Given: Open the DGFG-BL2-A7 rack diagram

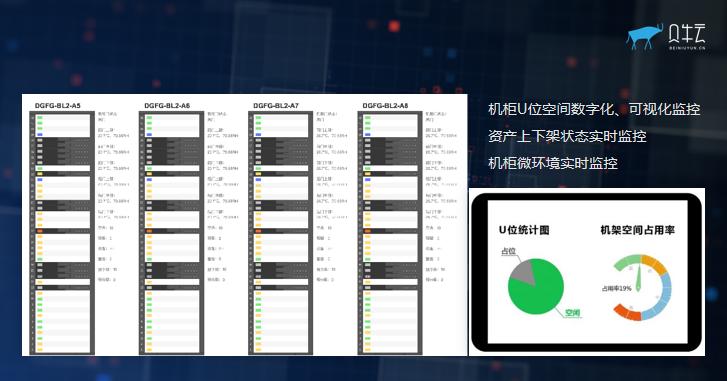Looking at the screenshot, I should [281, 233].
